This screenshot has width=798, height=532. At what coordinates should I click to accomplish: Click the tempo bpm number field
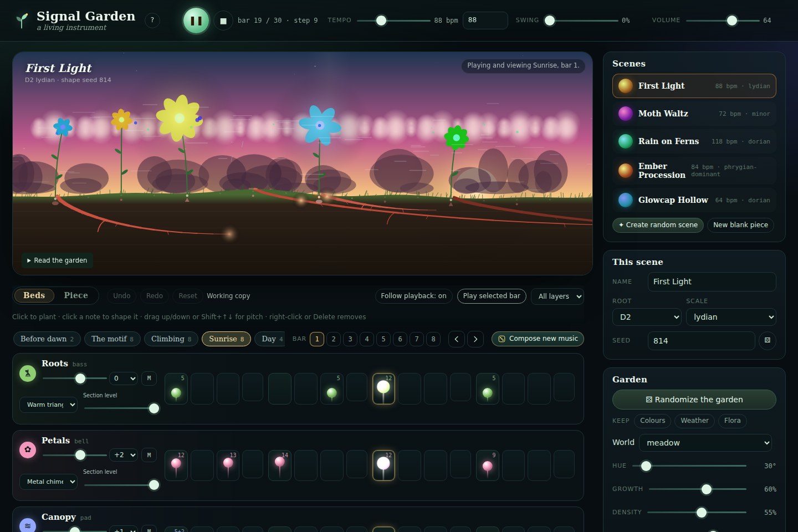point(485,20)
